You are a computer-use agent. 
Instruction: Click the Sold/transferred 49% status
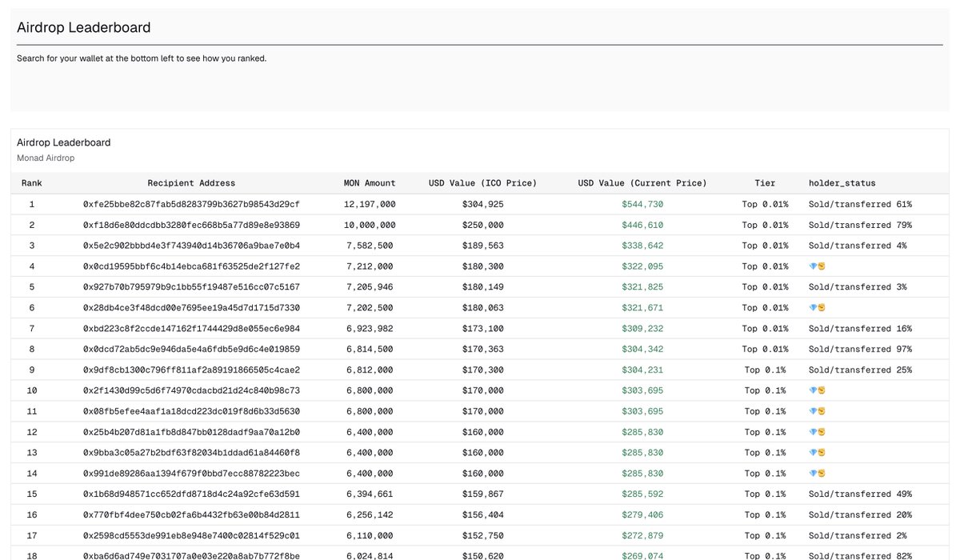point(860,494)
